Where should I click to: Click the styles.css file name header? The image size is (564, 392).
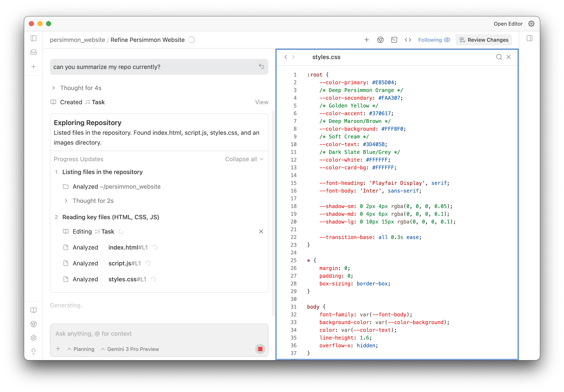tap(326, 57)
